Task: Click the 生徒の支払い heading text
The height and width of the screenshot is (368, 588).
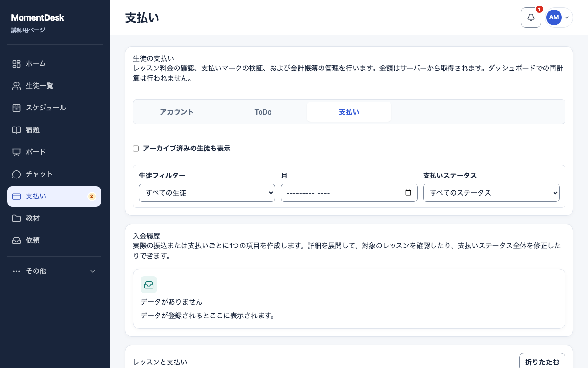Action: [x=153, y=58]
